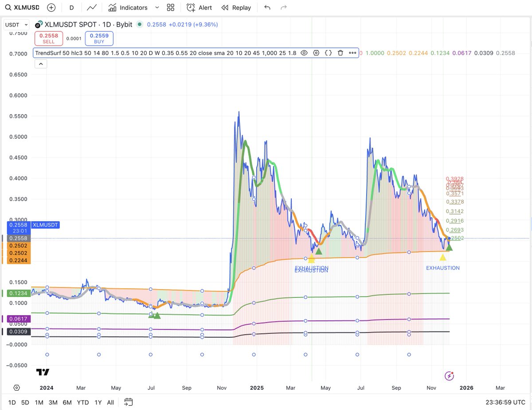
Task: Collapse the indicator legend with the caret arrow
Action: click(41, 63)
